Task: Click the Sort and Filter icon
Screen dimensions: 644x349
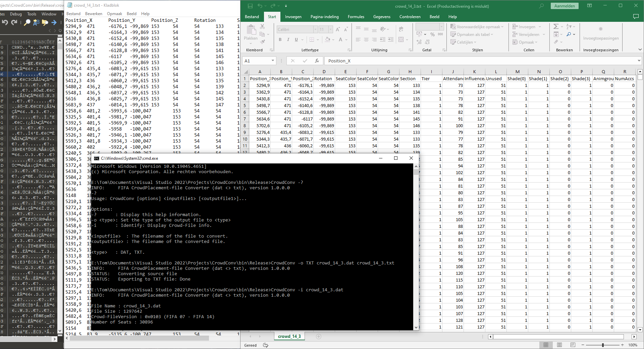Action: click(x=569, y=27)
